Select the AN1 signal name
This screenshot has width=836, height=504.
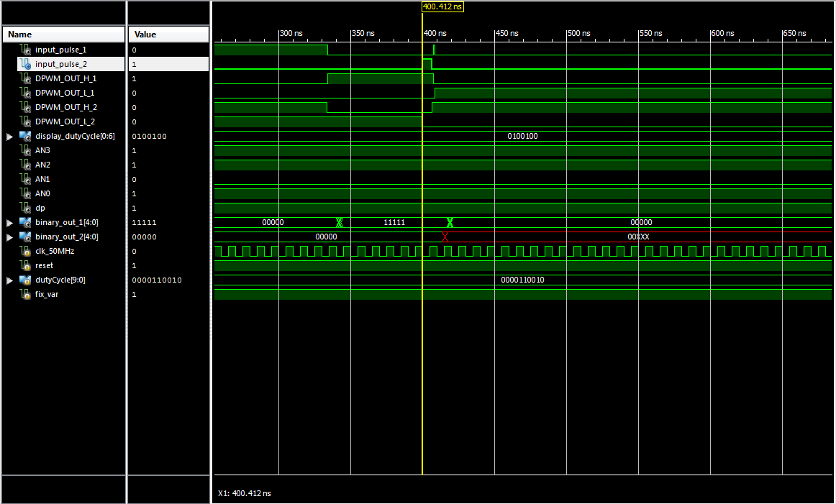coord(42,179)
